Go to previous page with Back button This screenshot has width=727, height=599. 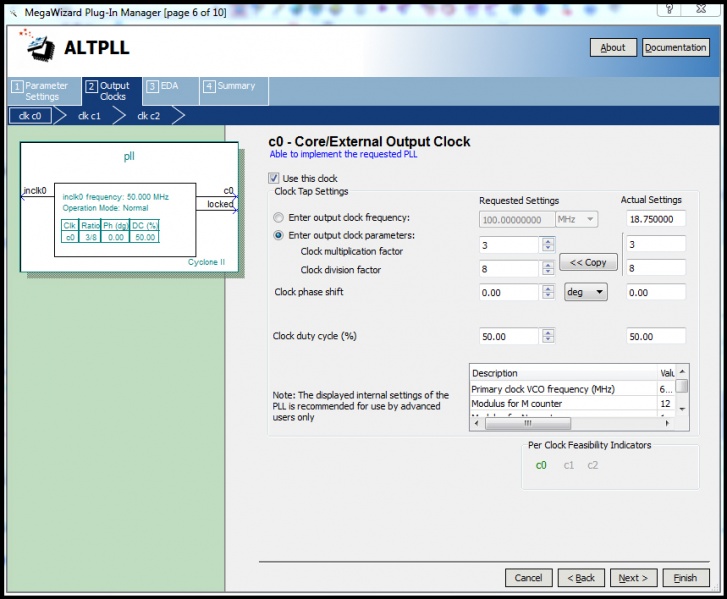(581, 578)
